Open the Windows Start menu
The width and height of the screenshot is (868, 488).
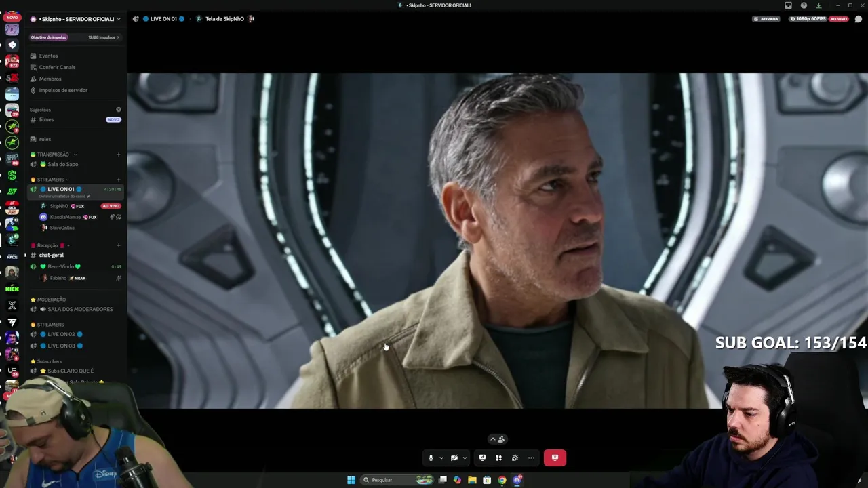[x=351, y=480]
